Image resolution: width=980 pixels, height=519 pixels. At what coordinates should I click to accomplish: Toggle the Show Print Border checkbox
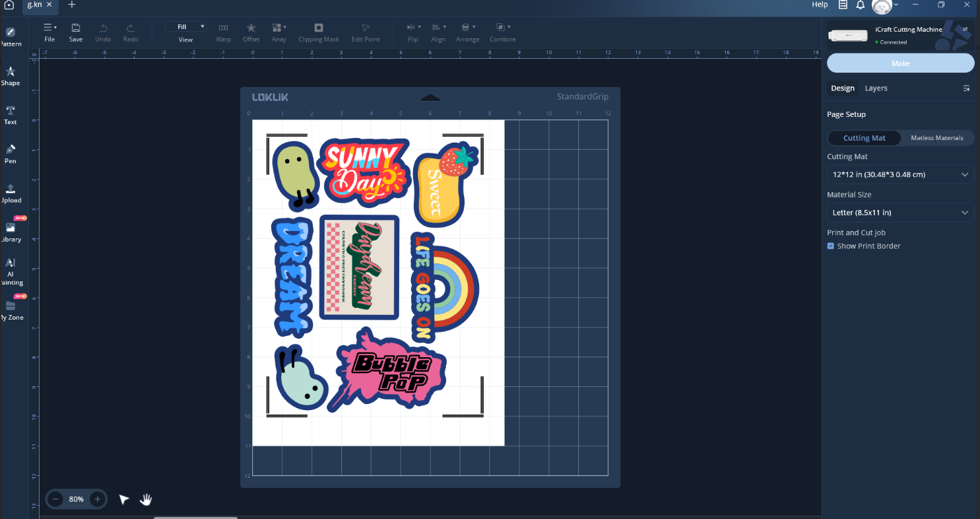[831, 246]
